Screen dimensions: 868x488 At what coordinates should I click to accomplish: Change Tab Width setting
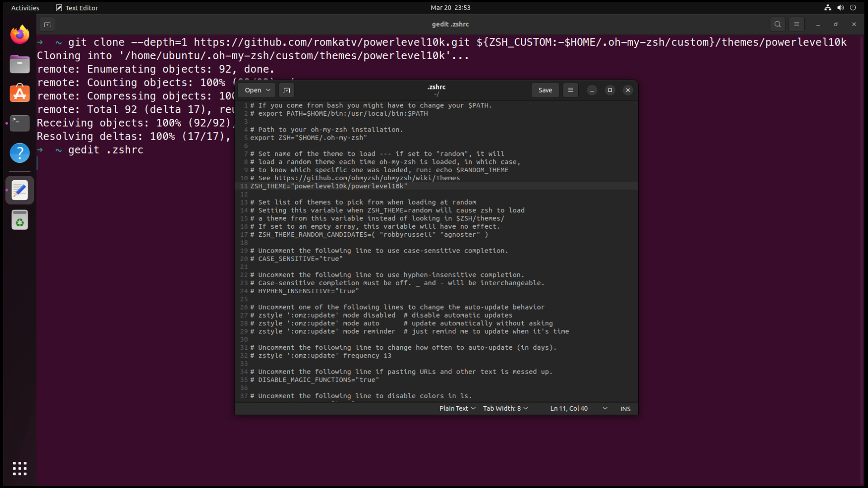click(505, 408)
